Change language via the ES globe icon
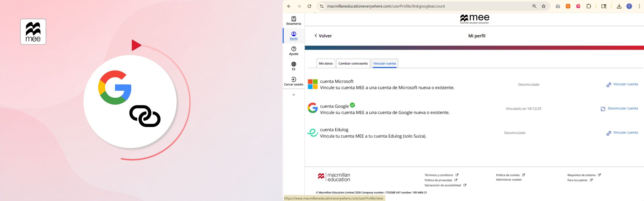Image resolution: width=644 pixels, height=201 pixels. pos(294,66)
